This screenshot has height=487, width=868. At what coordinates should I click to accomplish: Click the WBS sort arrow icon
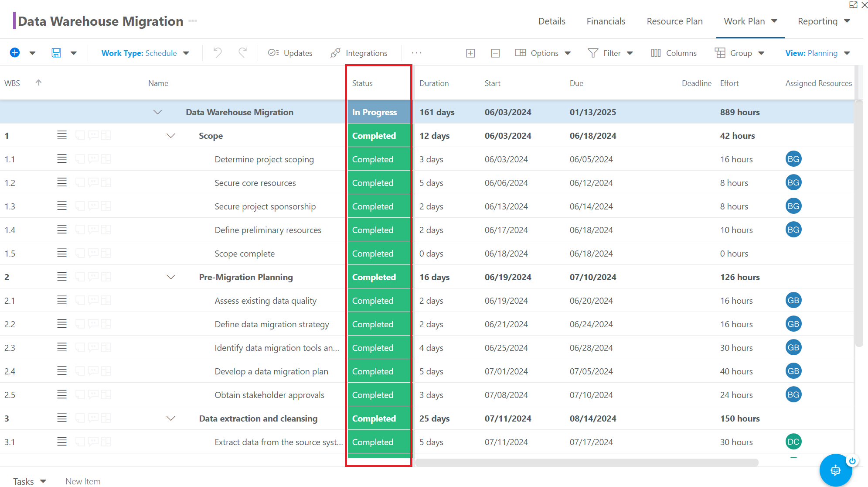click(x=38, y=82)
